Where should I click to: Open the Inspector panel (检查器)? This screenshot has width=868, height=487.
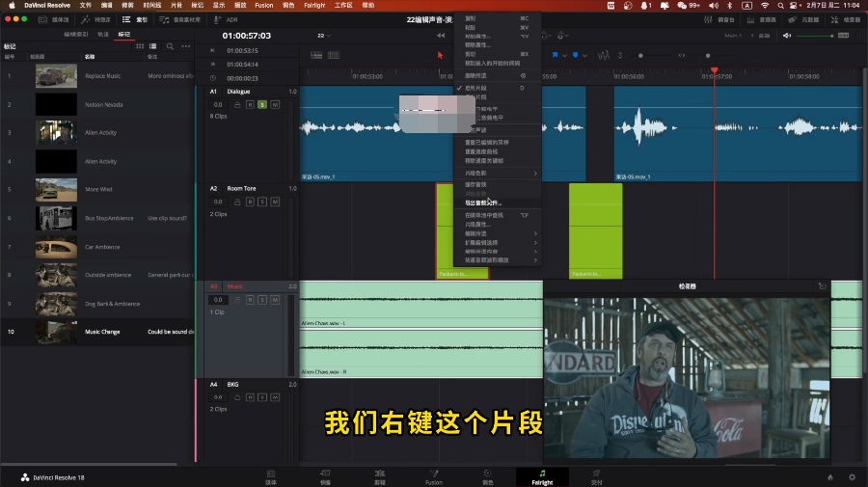(846, 19)
